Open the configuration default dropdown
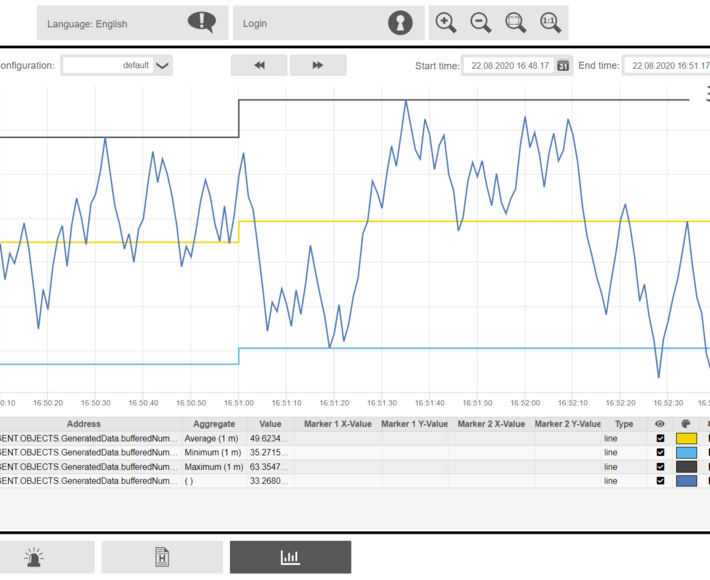The image size is (710, 580). 117,65
